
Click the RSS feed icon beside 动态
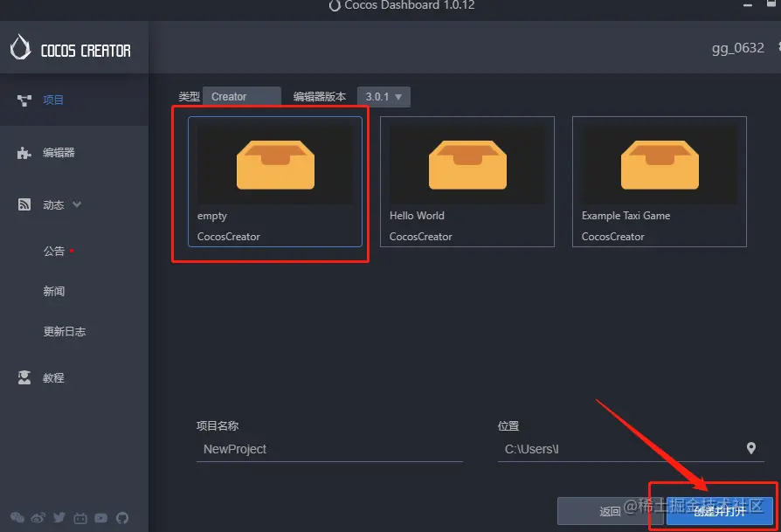tap(24, 204)
